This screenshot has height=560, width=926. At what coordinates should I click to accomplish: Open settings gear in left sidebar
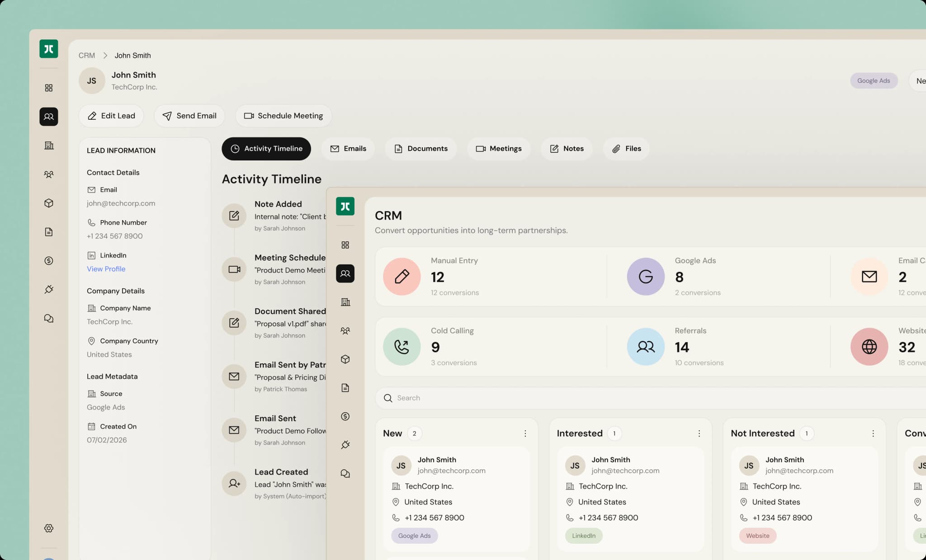pyautogui.click(x=49, y=528)
